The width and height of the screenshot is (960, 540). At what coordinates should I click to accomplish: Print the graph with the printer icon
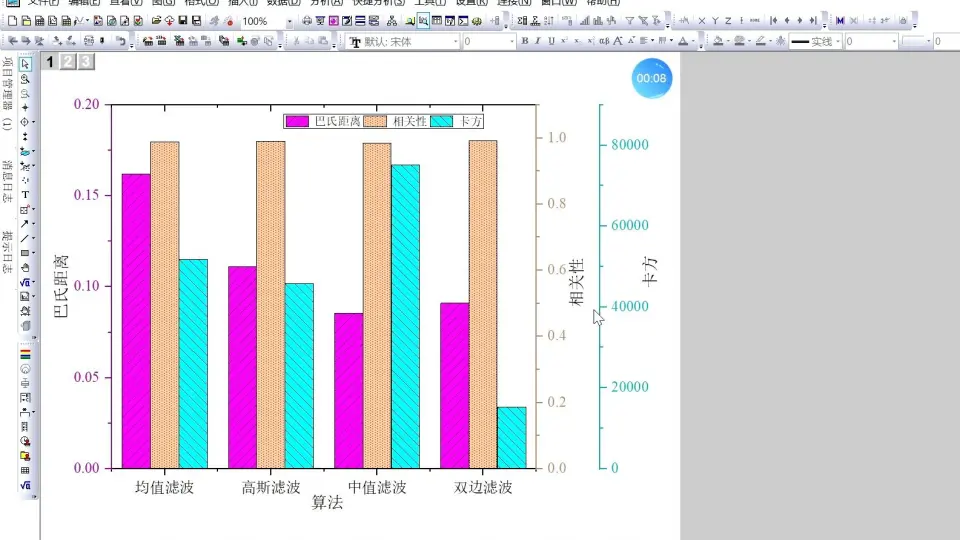click(x=307, y=21)
